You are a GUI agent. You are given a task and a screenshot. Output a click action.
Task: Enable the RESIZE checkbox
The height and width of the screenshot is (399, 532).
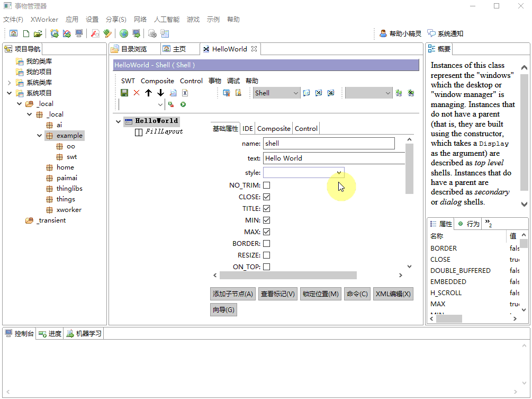click(267, 255)
